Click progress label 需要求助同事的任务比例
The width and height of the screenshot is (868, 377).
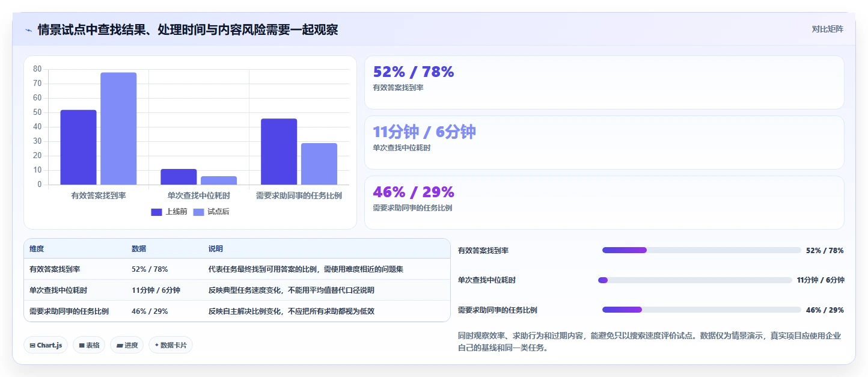(x=498, y=310)
